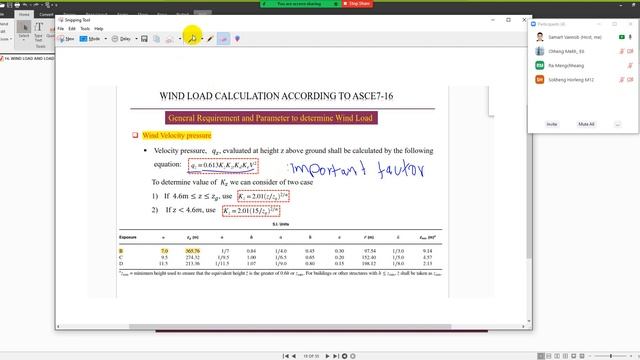Open the File menu in Snipping Tool

60,29
